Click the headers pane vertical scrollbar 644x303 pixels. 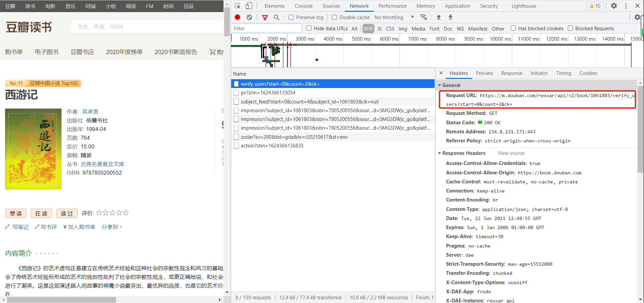point(640,129)
